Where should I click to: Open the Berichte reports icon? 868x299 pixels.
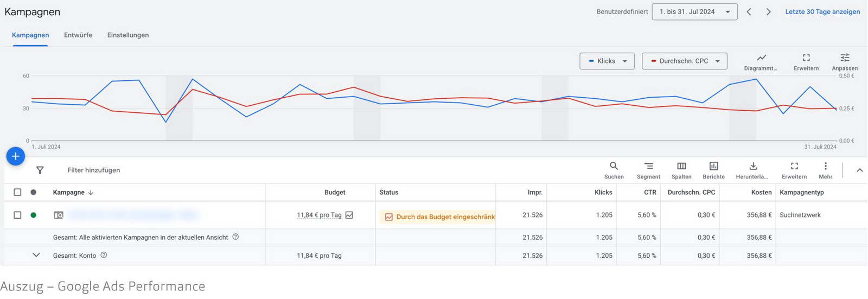coord(713,166)
